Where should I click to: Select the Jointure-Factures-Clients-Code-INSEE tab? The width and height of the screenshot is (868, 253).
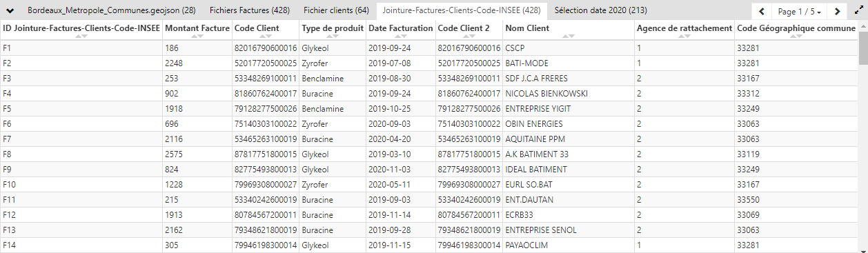[x=462, y=11]
